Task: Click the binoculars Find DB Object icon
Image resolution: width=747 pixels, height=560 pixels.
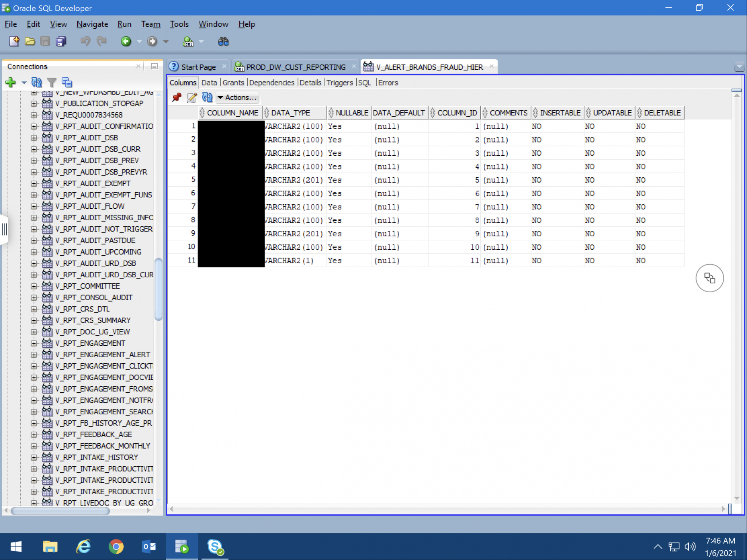Action: click(x=223, y=41)
